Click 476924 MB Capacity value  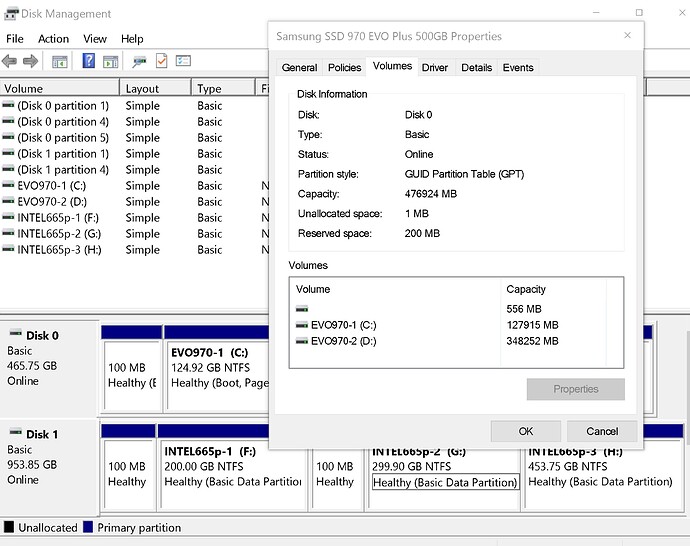point(430,194)
